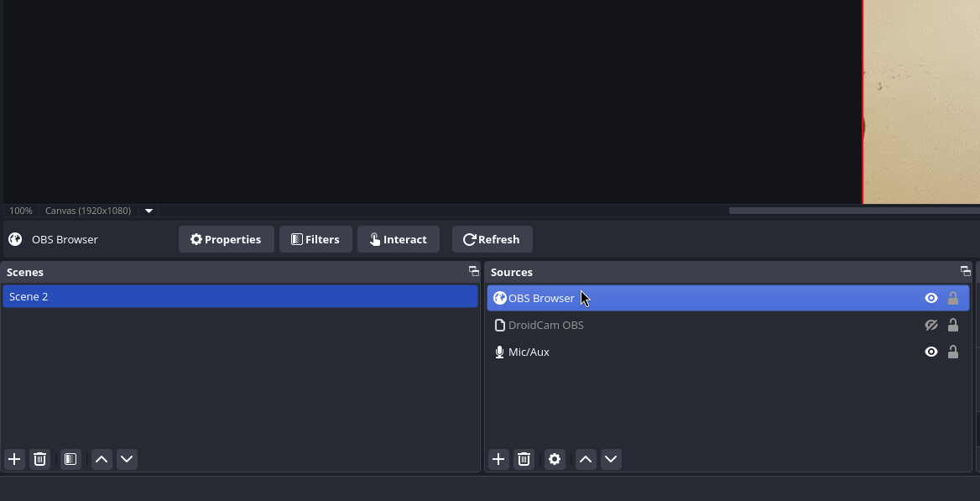Click the horizontal preview scrollbar

point(854,211)
